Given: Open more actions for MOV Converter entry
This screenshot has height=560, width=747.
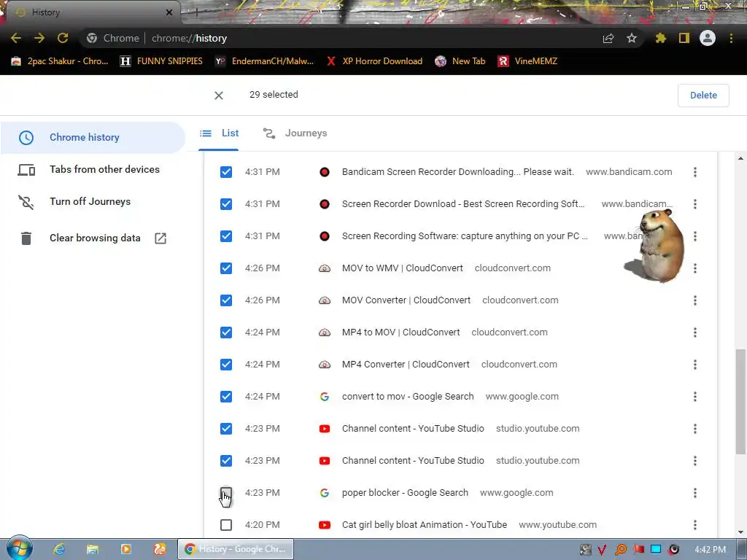Looking at the screenshot, I should click(695, 300).
